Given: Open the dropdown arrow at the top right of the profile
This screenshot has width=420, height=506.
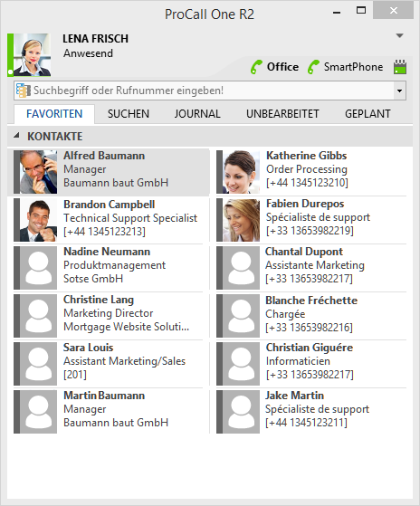Looking at the screenshot, I should [400, 36].
